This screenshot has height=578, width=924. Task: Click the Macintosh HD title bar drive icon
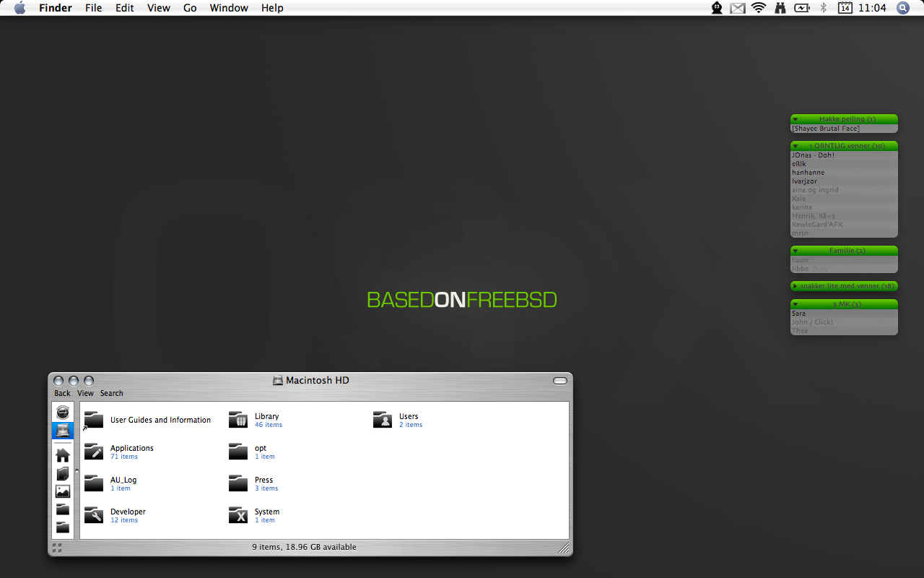278,380
